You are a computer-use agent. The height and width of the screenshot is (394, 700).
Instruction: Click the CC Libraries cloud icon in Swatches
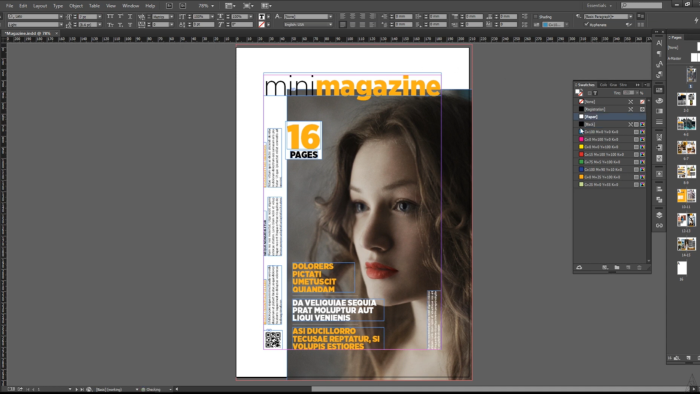579,267
